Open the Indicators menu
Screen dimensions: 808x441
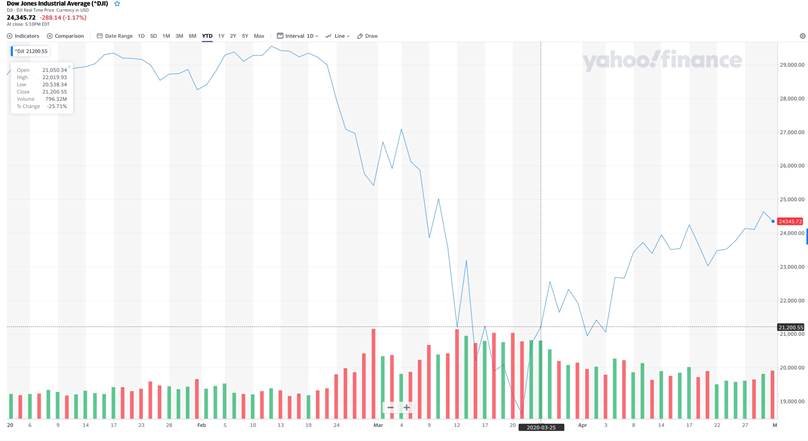24,36
